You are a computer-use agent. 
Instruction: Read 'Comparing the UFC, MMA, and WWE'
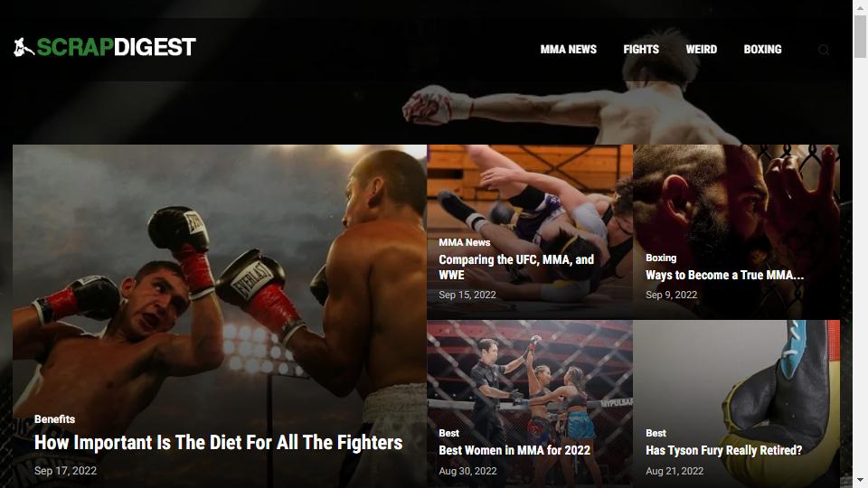pos(516,267)
